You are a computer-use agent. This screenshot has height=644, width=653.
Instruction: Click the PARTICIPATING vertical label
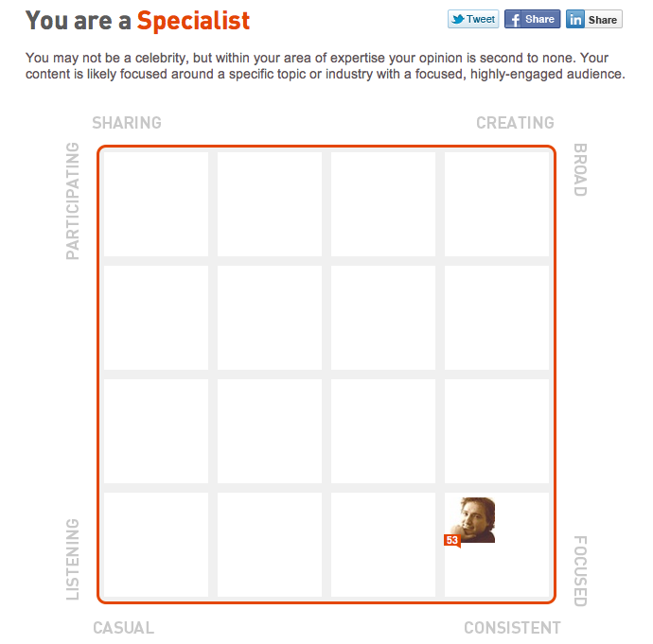pyautogui.click(x=73, y=200)
